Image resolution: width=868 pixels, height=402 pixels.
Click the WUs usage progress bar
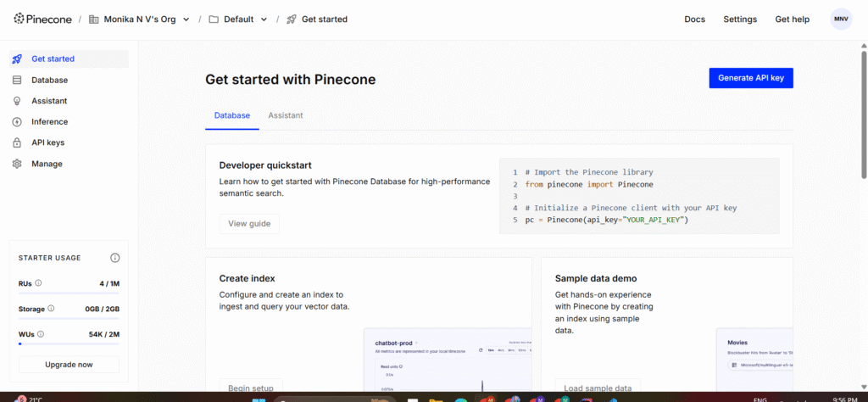(70, 343)
